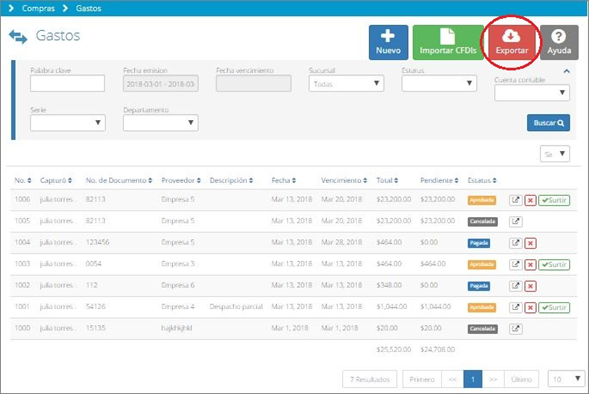Click the Nuevo button

(388, 42)
